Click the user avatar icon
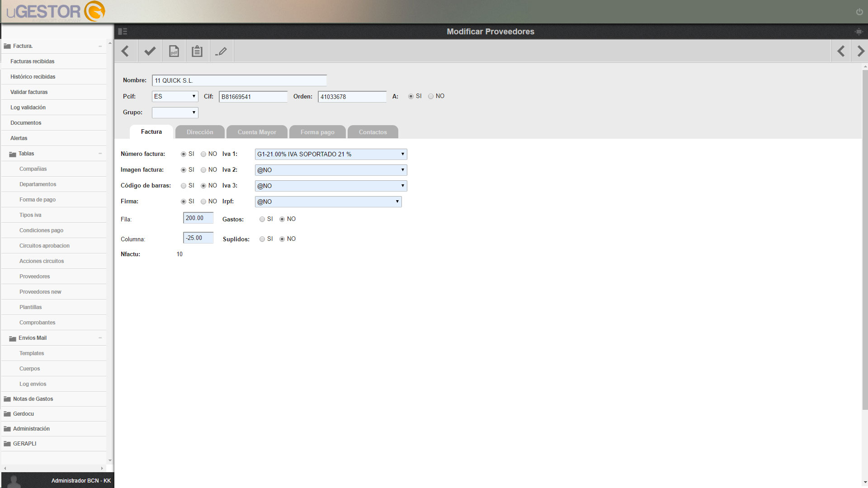 14,481
